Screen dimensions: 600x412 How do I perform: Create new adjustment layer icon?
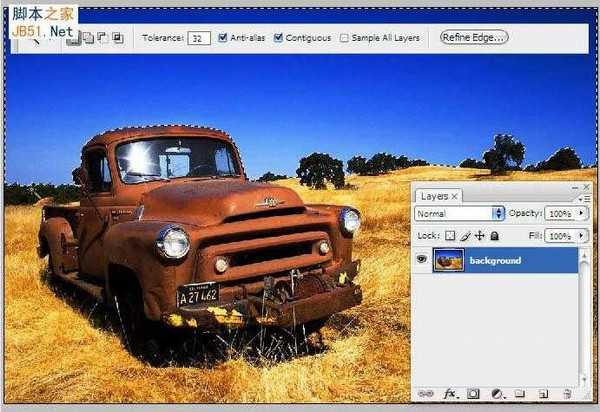(497, 394)
